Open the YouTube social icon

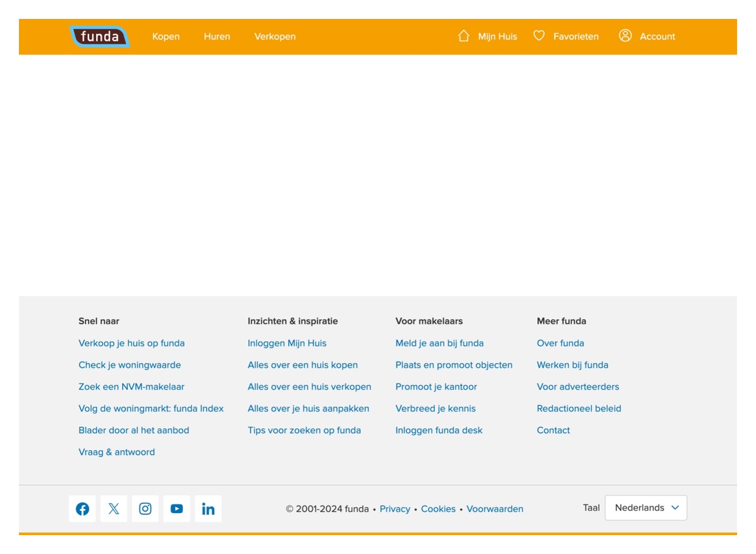(x=177, y=509)
